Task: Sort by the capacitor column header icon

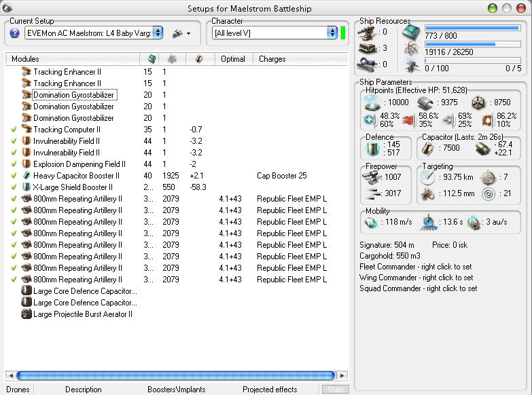Action: 199,59
